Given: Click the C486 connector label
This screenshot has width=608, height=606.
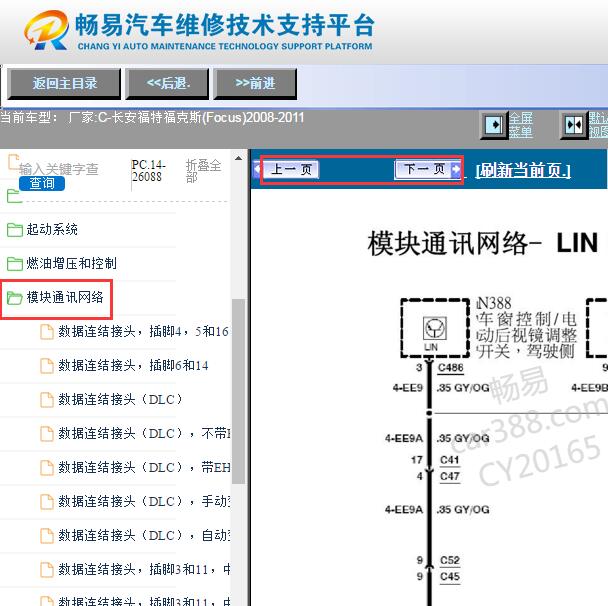Looking at the screenshot, I should tap(451, 368).
